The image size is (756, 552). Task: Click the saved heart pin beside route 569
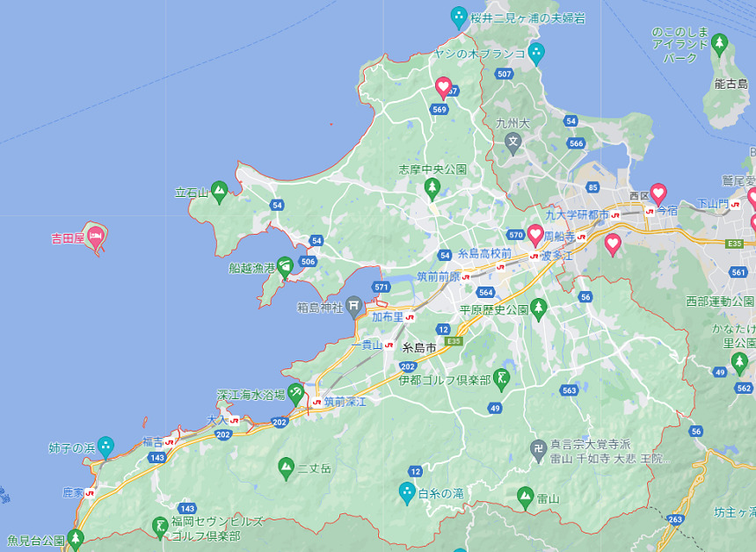click(x=444, y=88)
